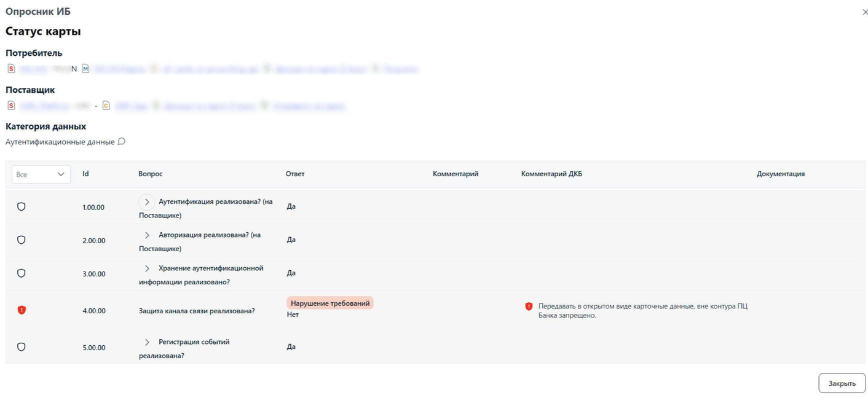Click the Комментарий ДКБ column header
Image resolution: width=868 pixels, height=398 pixels.
tap(551, 174)
